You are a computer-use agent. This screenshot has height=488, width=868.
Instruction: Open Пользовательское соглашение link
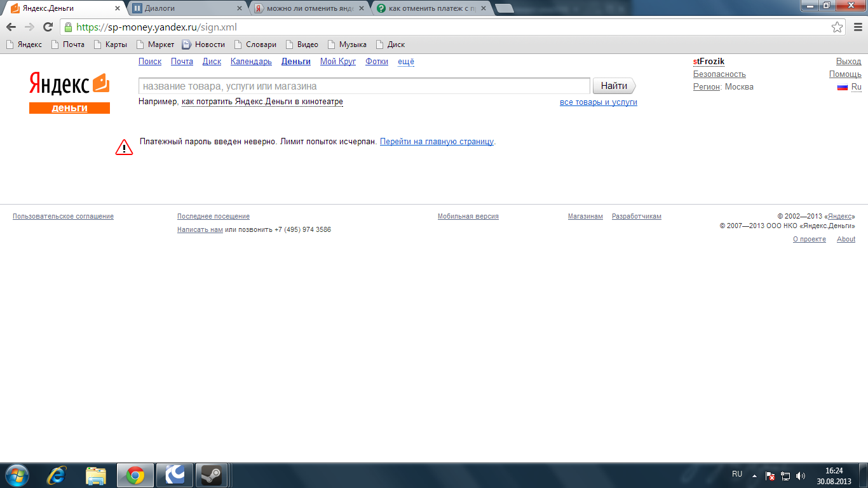63,217
